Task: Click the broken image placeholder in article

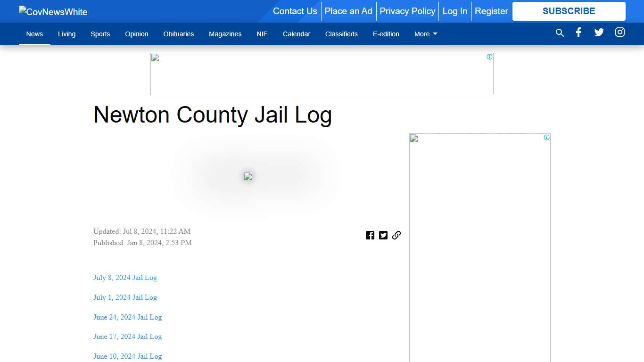Action: pyautogui.click(x=248, y=176)
